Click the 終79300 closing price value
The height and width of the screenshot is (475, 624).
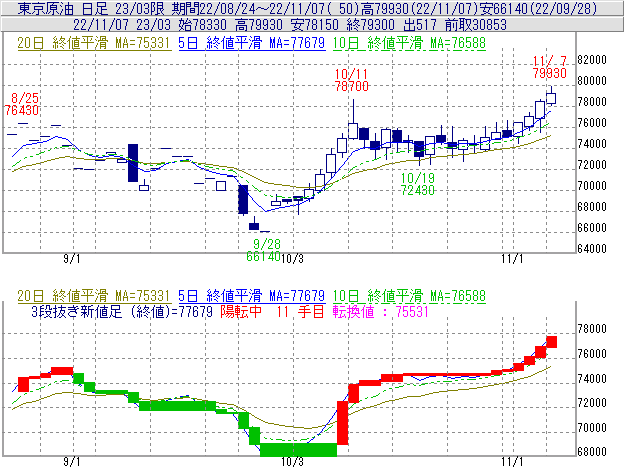tap(370, 25)
